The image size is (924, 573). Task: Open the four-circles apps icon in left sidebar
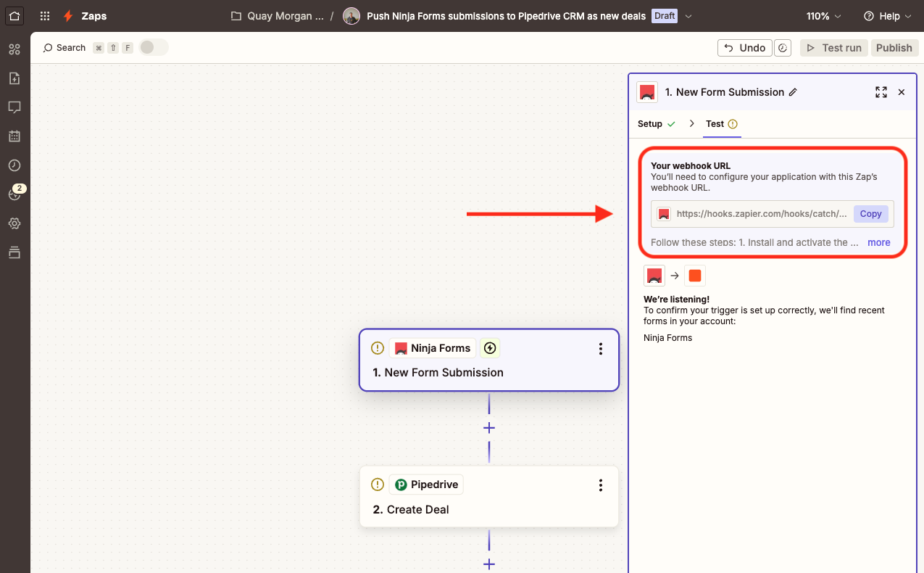[14, 49]
